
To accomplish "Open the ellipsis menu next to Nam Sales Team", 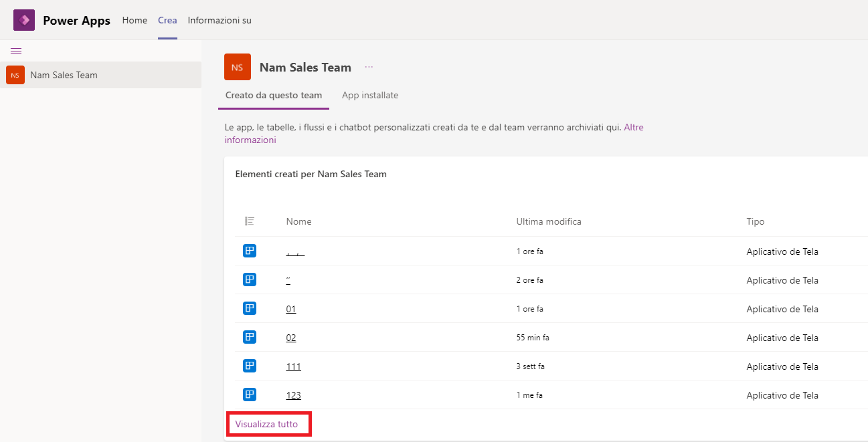I will pos(369,67).
